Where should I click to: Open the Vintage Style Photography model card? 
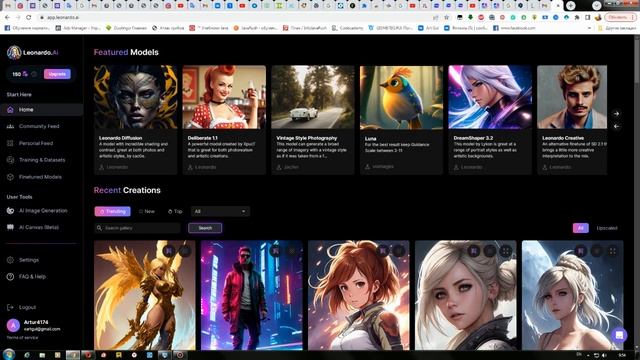[313, 120]
